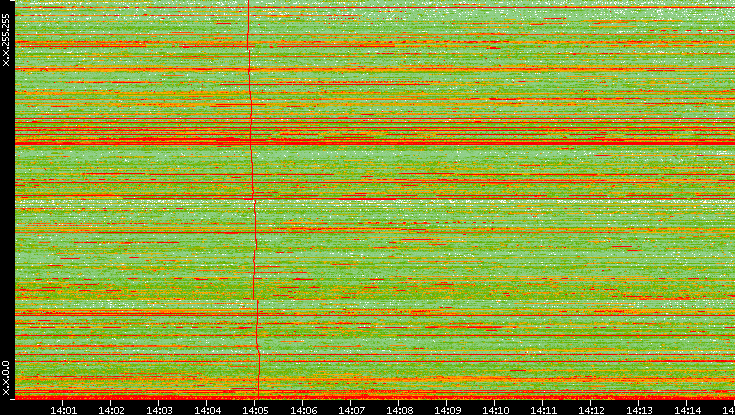735x415 pixels.
Task: Click the 14:11 time axis label
Action: 543,410
